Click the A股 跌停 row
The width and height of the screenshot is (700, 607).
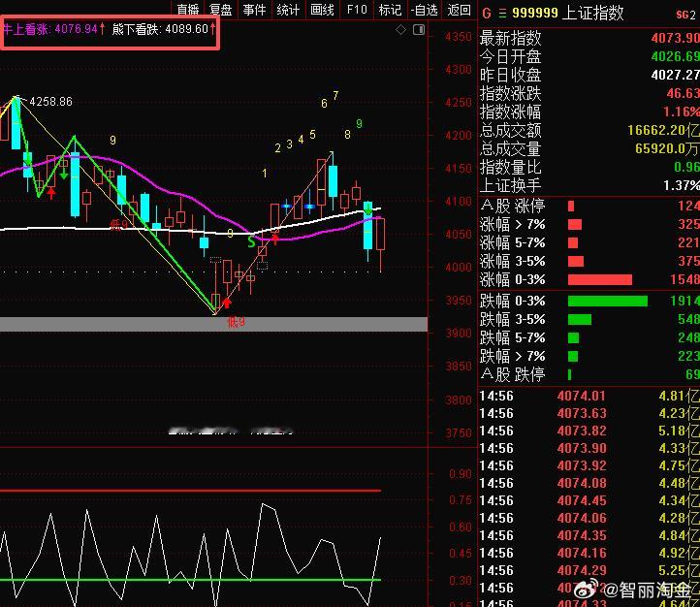[589, 374]
